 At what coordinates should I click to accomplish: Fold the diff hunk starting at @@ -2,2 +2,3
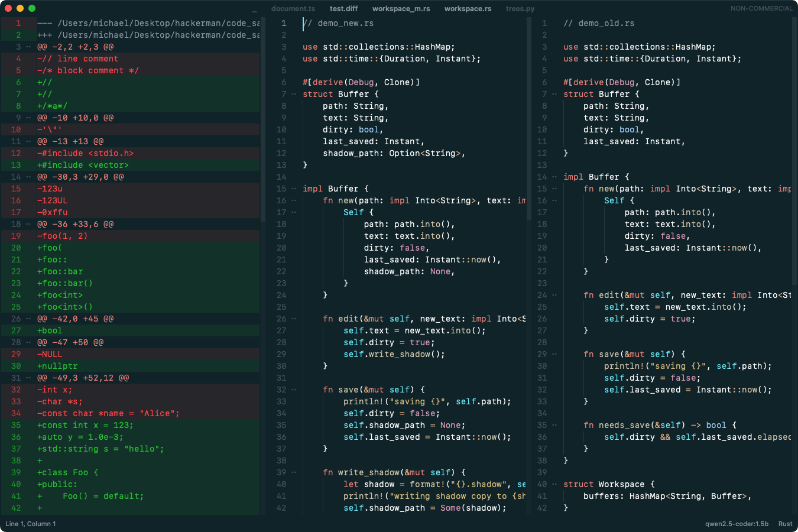coord(28,47)
